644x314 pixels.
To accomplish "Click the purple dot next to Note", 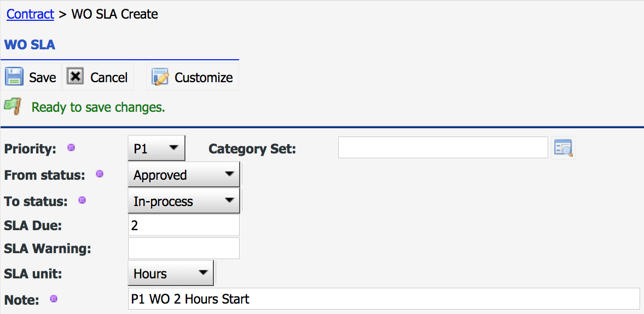I will pyautogui.click(x=54, y=299).
